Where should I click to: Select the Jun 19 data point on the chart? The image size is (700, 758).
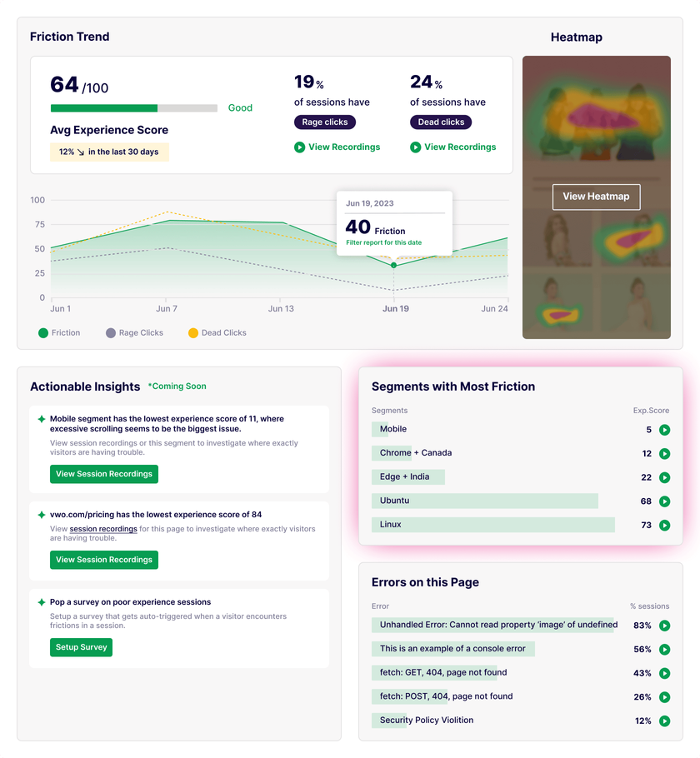pos(392,264)
